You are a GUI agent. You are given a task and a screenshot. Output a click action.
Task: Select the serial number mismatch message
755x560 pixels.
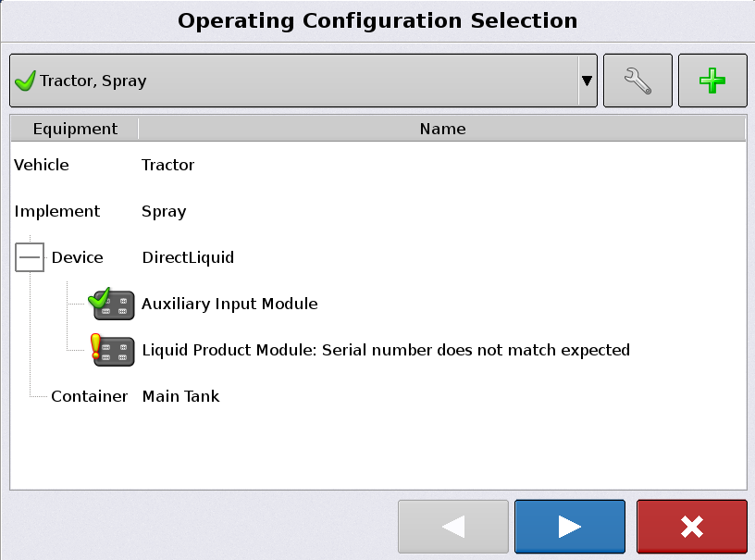pos(385,350)
